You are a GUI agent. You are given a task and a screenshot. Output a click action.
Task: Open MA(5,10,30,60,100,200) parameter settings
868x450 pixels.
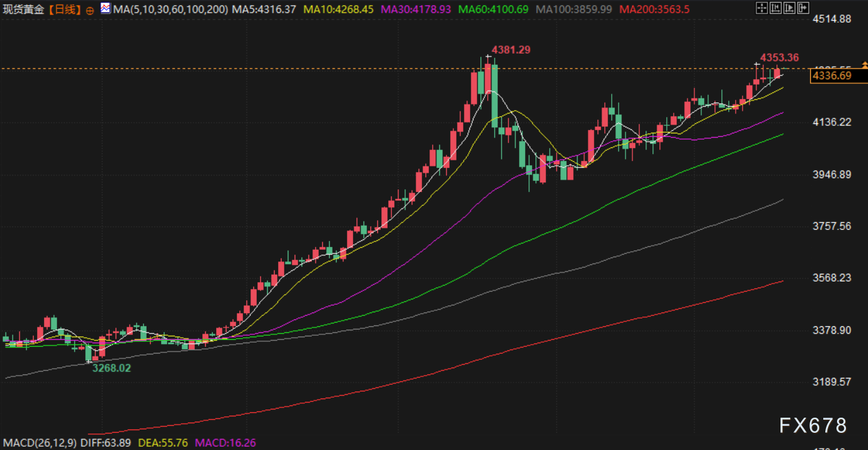(170, 10)
